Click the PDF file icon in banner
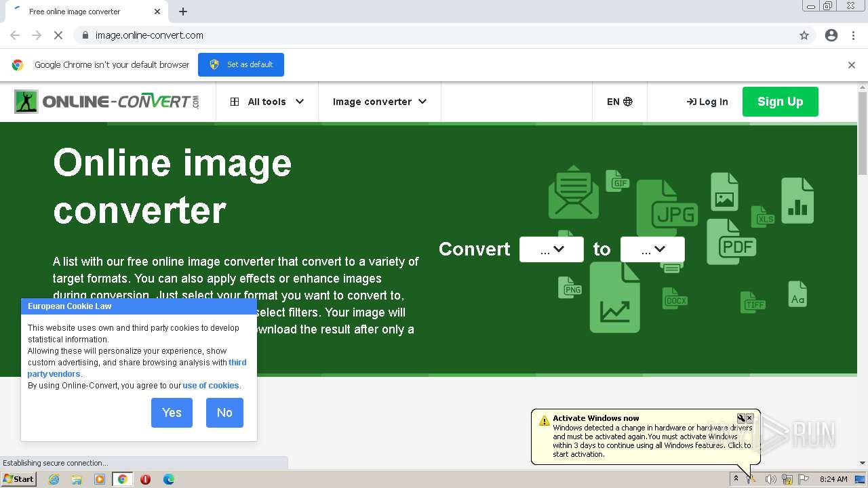 (732, 241)
